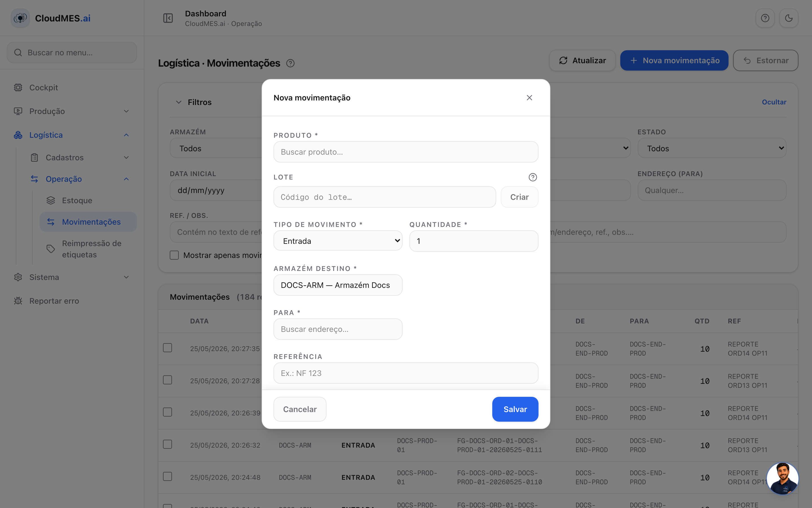Click the CloudMES.ai logo icon

tap(20, 18)
